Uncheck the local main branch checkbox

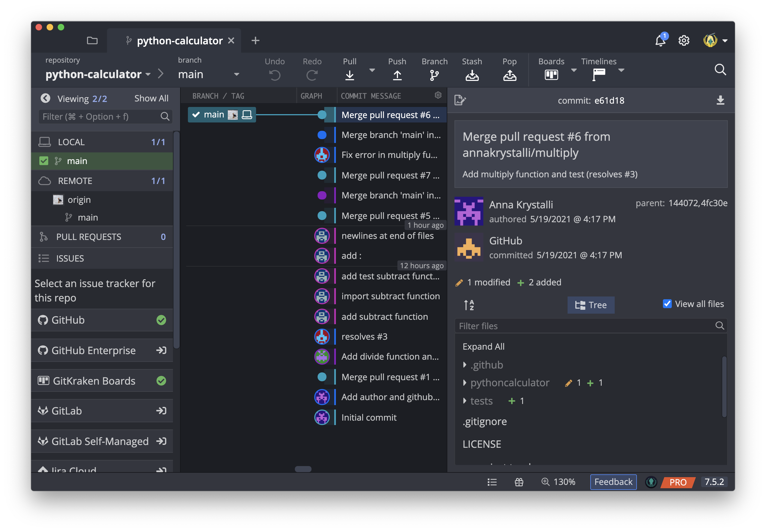tap(44, 161)
